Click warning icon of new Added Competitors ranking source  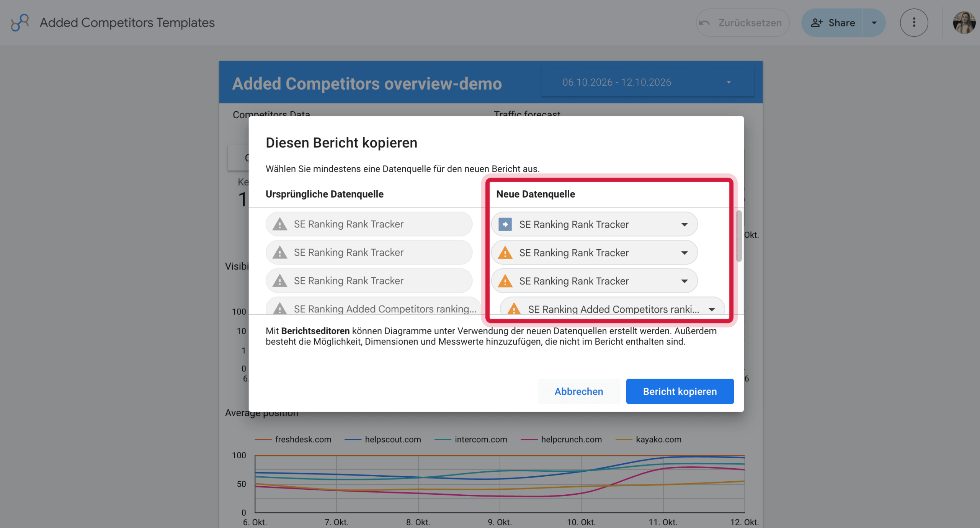[x=514, y=309]
